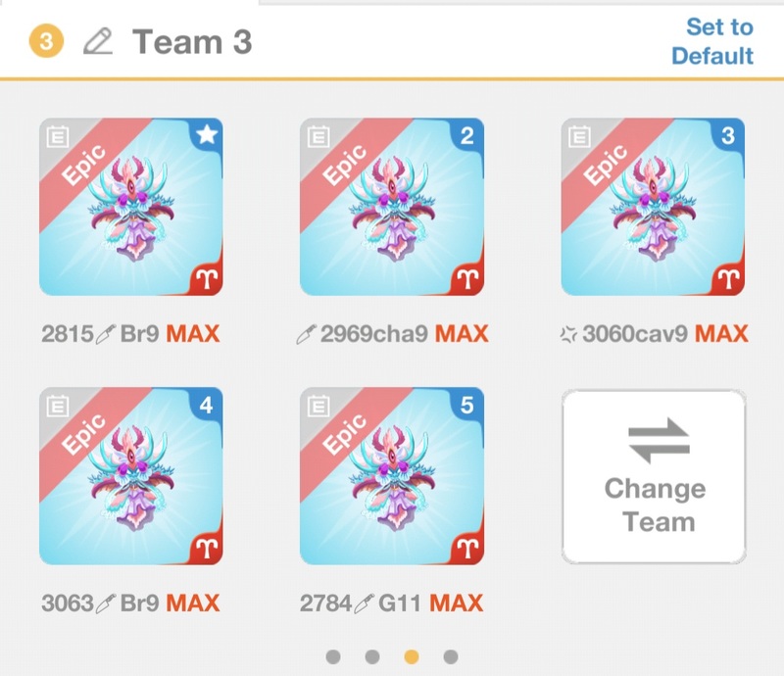Select the 2969cha9 MAX dragon card

392,207
